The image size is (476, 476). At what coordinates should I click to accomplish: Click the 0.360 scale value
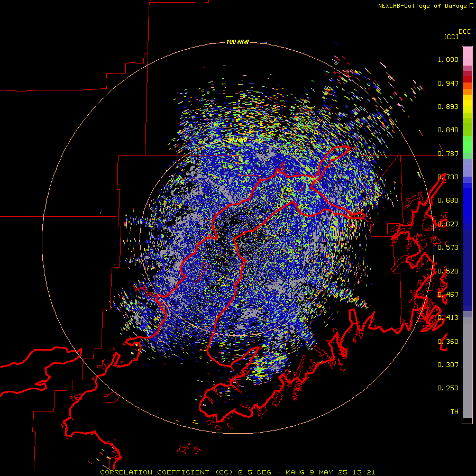point(448,342)
